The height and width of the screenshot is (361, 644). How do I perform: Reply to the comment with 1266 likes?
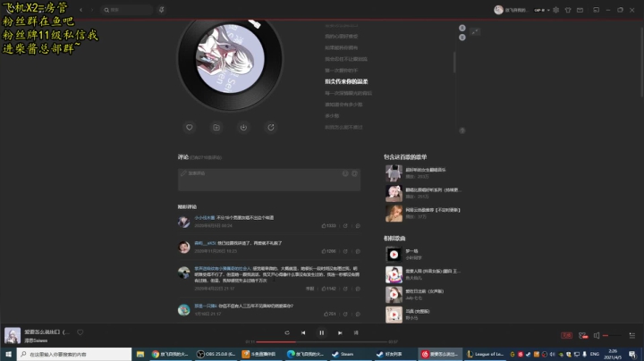point(358,251)
